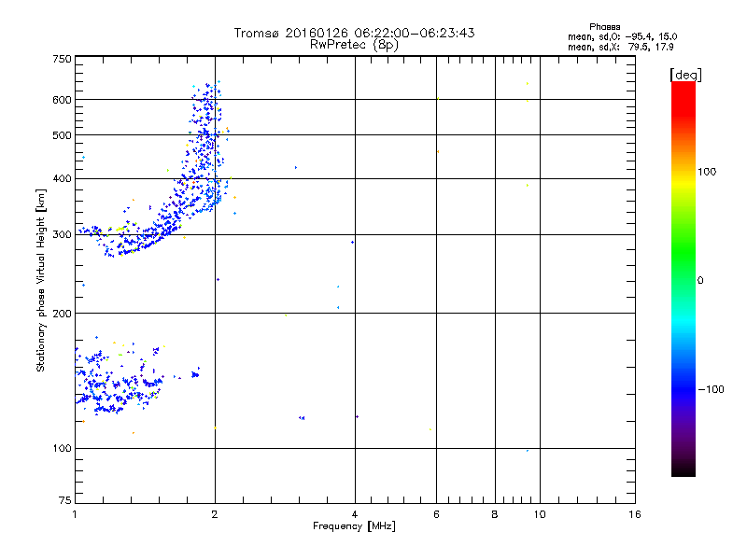
Task: Click the x-axis tick label '8'
Action: click(x=495, y=514)
